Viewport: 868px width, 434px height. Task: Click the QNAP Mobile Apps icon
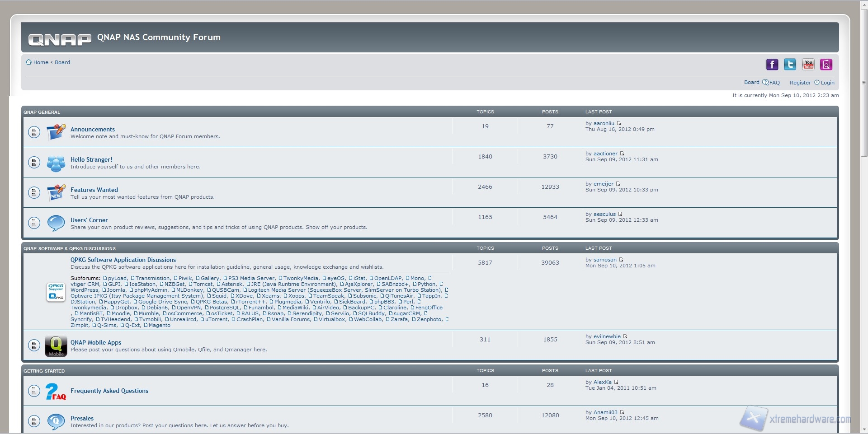coord(56,346)
